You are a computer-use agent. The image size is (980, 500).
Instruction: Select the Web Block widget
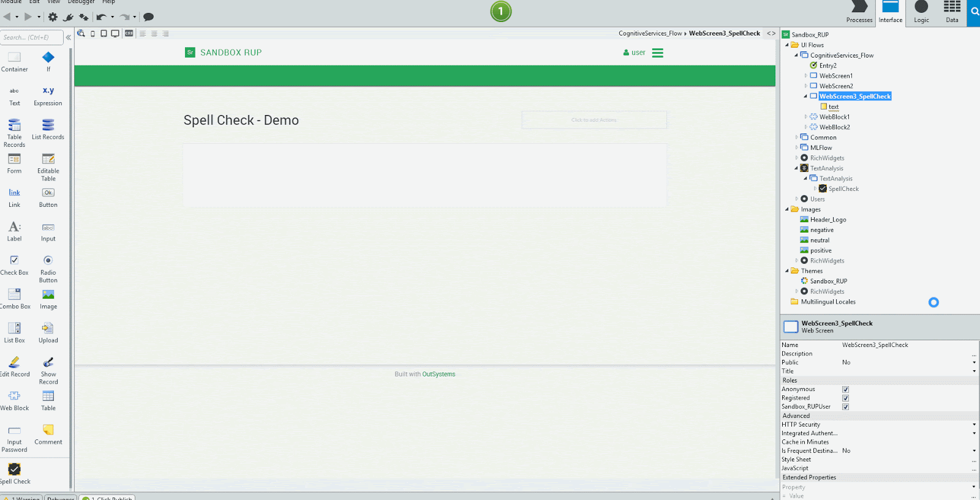click(14, 401)
